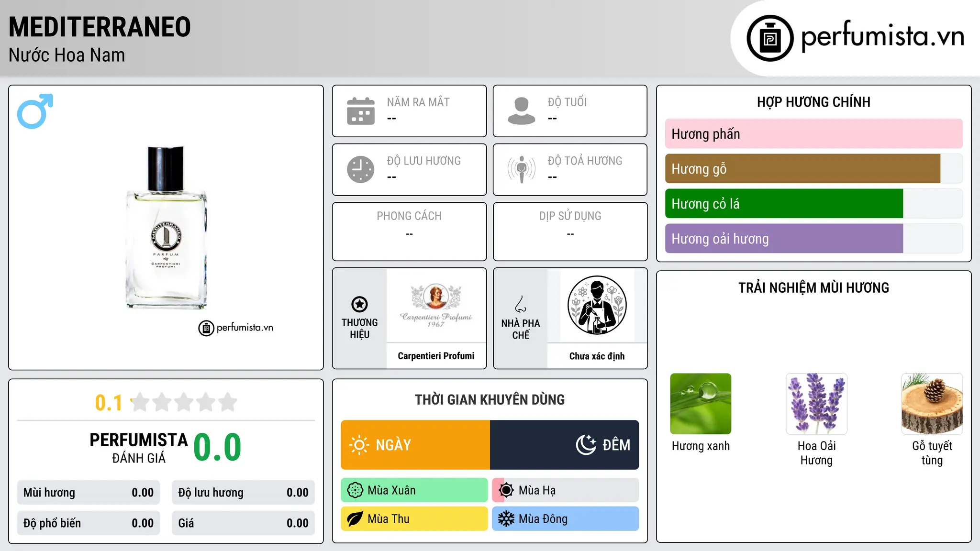Select the Hương xanh note image
The image size is (980, 551).
(x=701, y=404)
